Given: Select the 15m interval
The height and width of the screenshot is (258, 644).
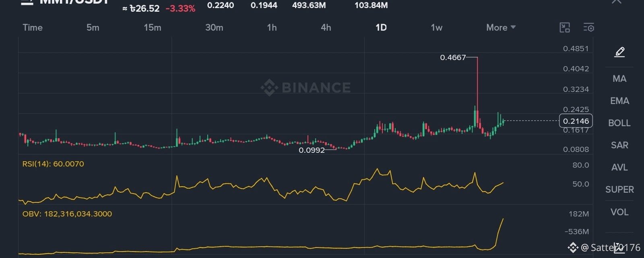Looking at the screenshot, I should pyautogui.click(x=153, y=27).
